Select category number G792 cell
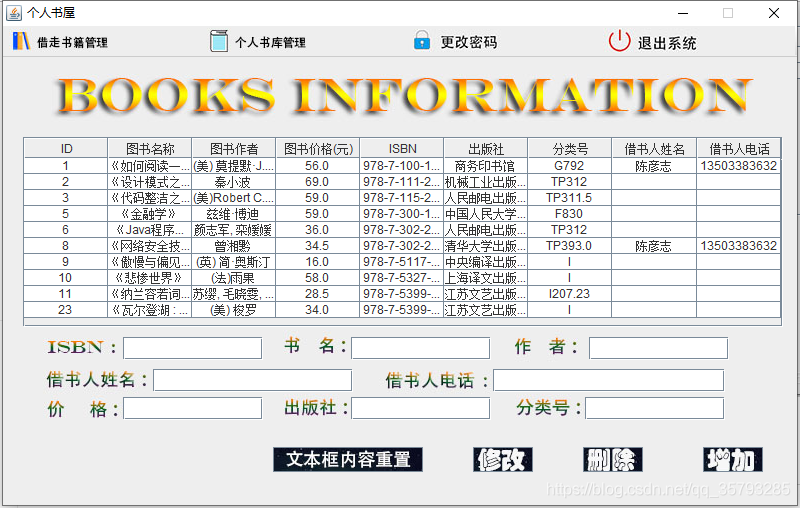The height and width of the screenshot is (508, 800). 569,166
